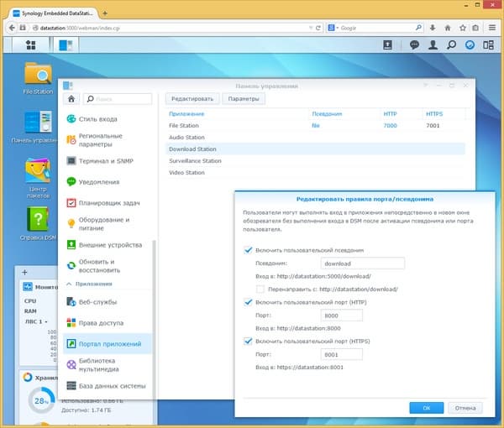Open Package Center desktop icon
504x428 pixels.
click(x=38, y=178)
